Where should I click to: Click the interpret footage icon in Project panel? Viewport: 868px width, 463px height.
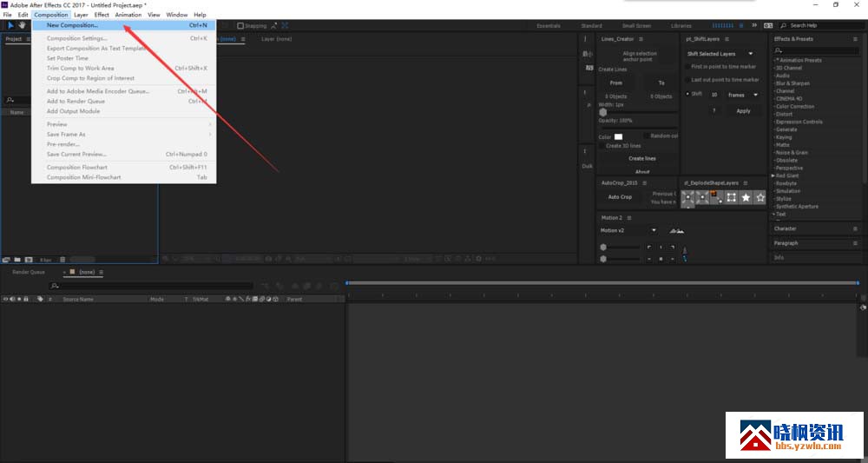(x=7, y=259)
